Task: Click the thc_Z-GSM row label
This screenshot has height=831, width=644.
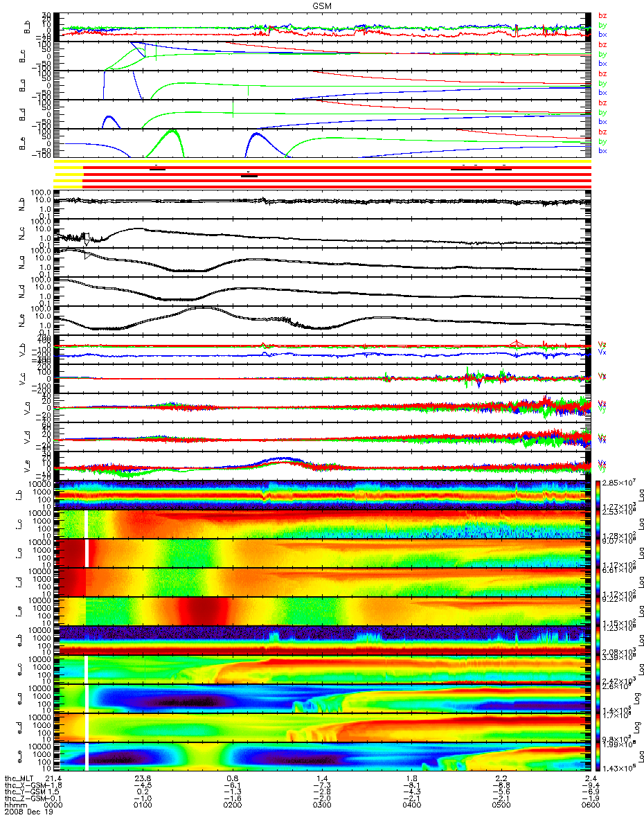Action: (x=26, y=798)
